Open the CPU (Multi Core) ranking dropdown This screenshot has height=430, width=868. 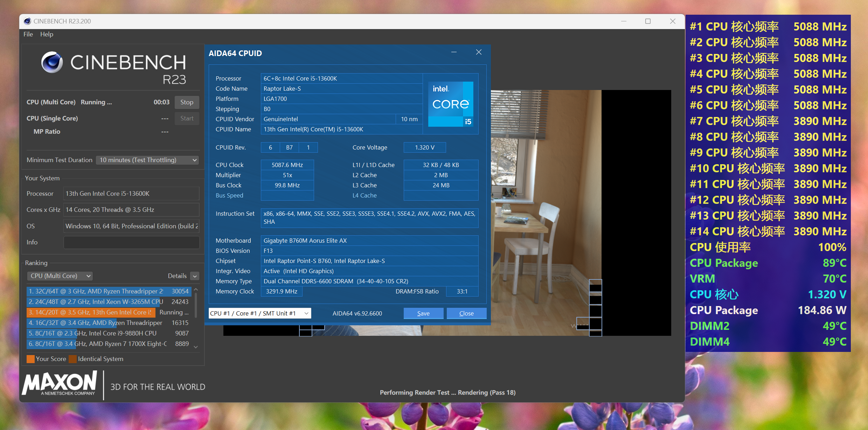coord(60,276)
